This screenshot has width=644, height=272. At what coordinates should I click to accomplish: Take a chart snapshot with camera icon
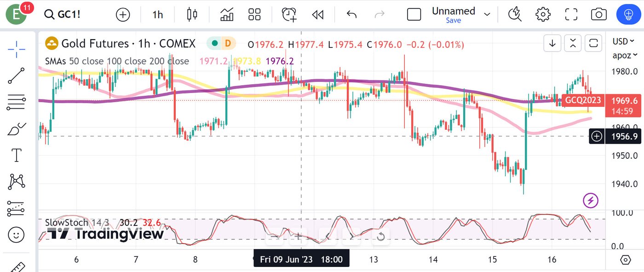(x=598, y=15)
